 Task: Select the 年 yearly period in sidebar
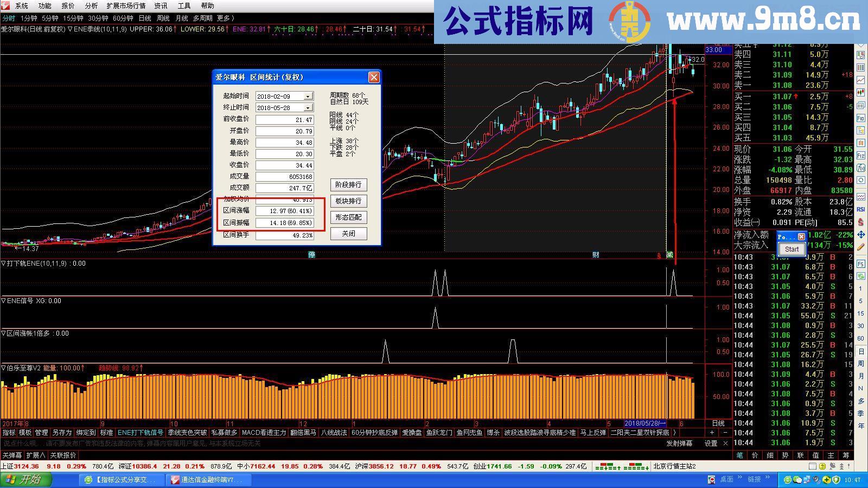[861, 426]
